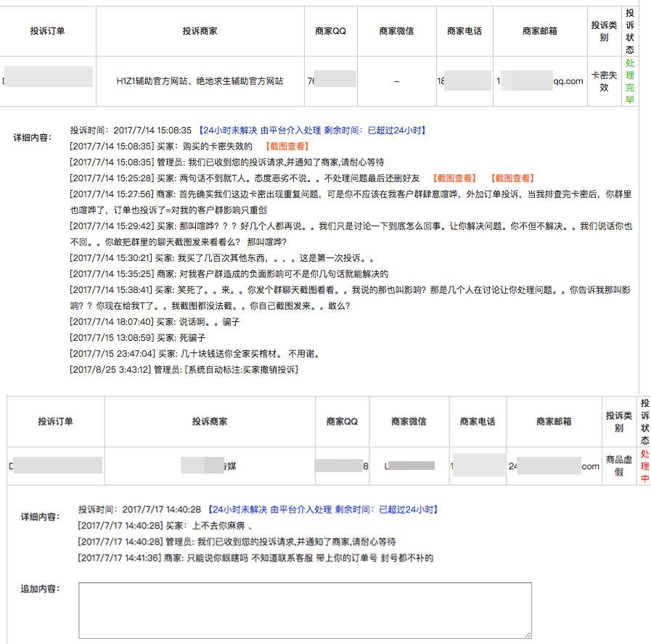Open the first 截图查看 link after 购买的卡密失效的
The width and height of the screenshot is (651, 644).
tap(287, 146)
